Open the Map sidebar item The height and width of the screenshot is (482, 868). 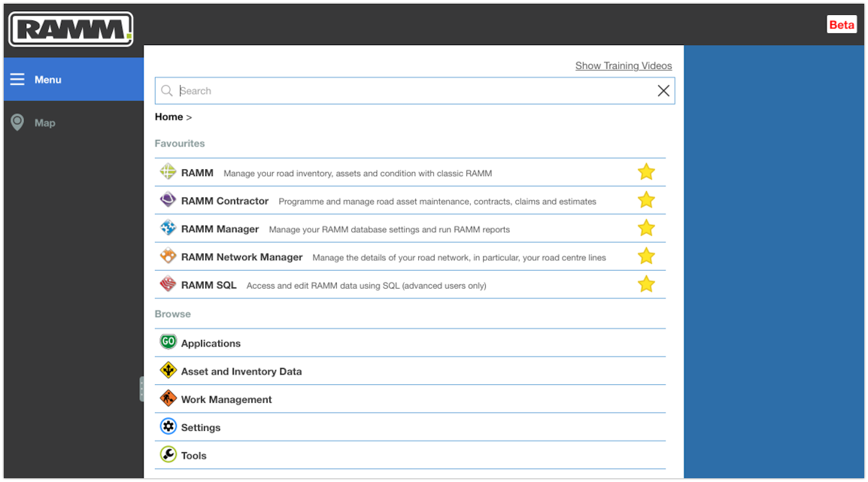point(74,123)
